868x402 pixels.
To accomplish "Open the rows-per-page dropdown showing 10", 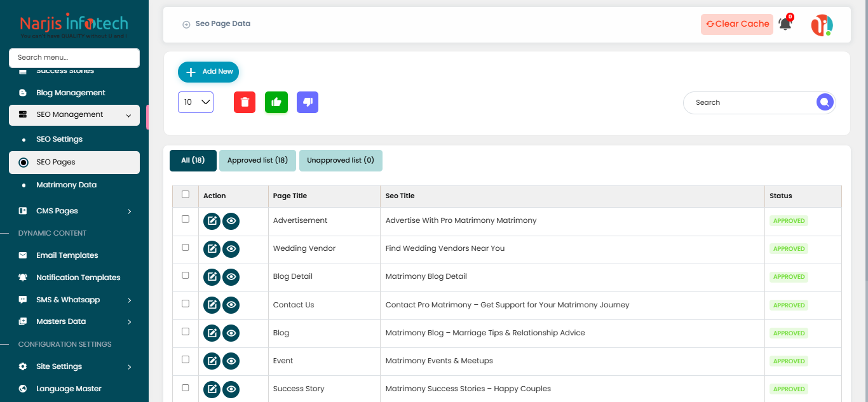I will click(x=196, y=102).
